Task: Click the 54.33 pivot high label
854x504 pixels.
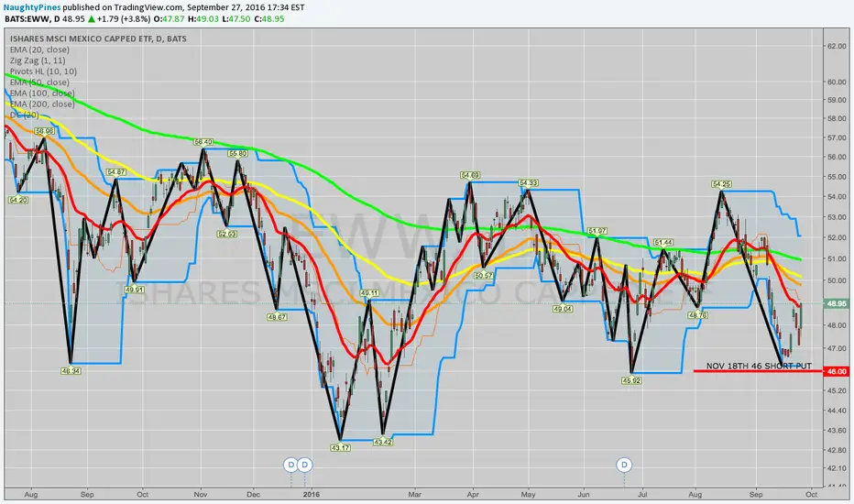Action: [528, 183]
